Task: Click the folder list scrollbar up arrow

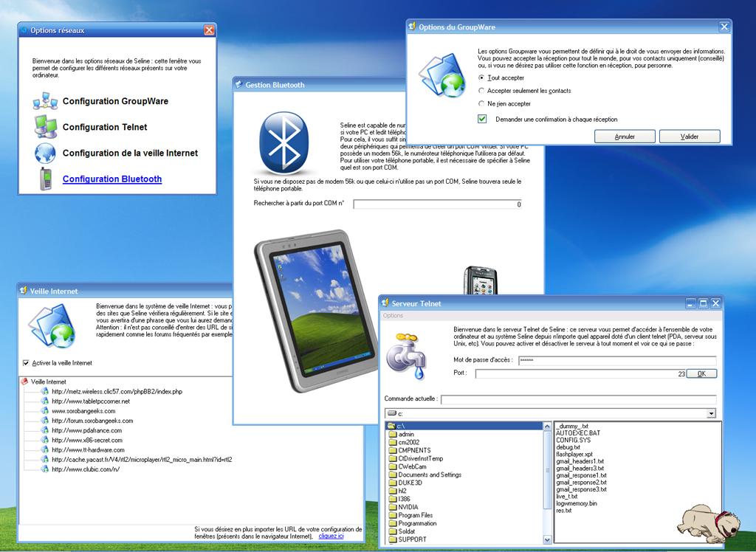Action: (x=547, y=426)
